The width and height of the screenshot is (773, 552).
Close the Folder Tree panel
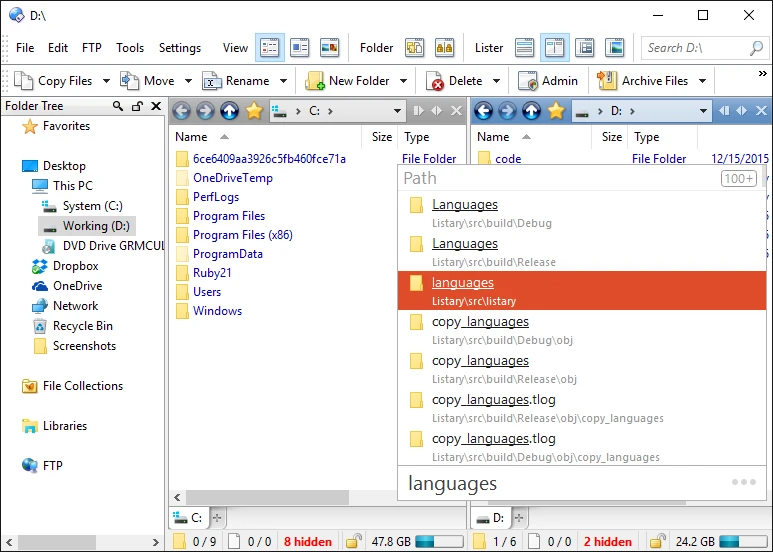click(x=155, y=106)
